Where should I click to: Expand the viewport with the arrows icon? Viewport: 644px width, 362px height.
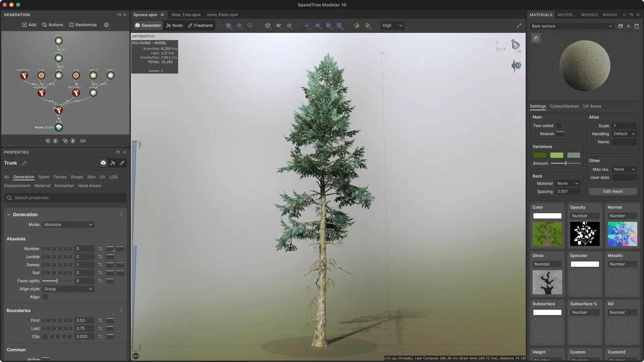(519, 25)
